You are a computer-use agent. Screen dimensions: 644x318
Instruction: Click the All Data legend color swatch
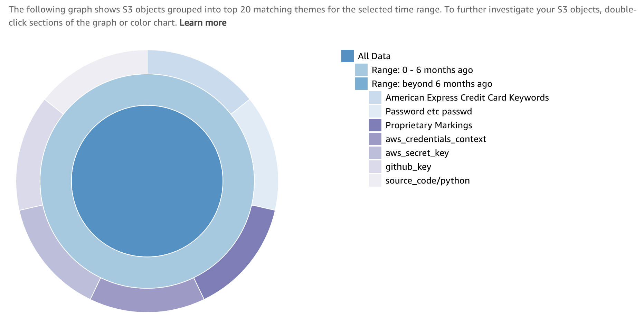348,56
